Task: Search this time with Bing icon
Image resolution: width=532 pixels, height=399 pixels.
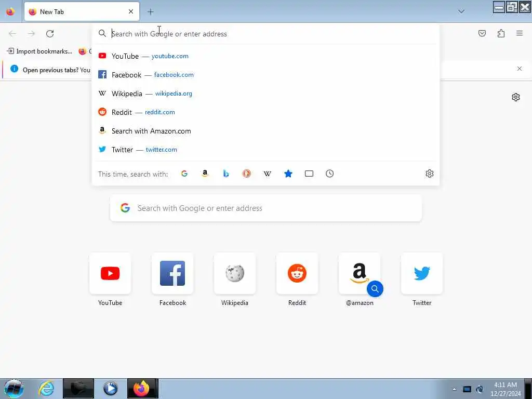Action: 226,174
